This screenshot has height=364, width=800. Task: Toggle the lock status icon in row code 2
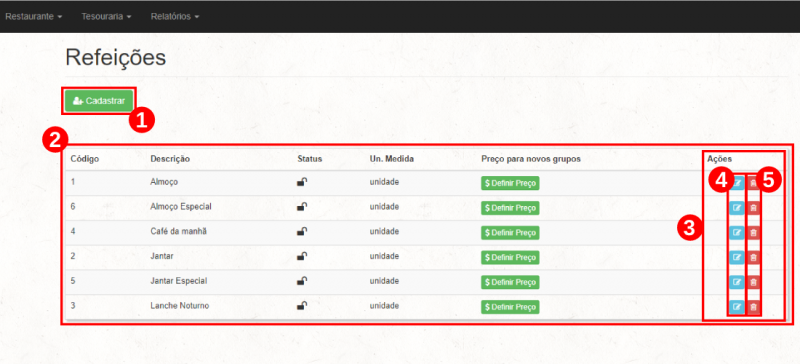coord(302,256)
